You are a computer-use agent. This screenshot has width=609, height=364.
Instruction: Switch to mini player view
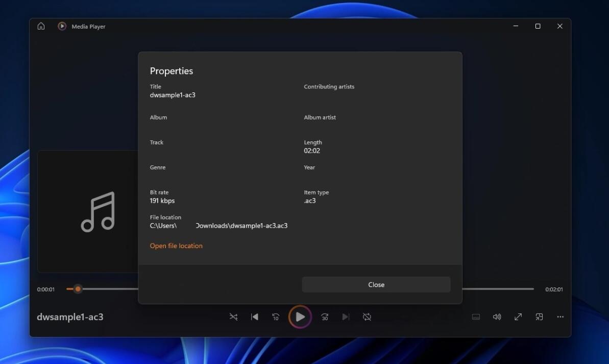point(539,317)
